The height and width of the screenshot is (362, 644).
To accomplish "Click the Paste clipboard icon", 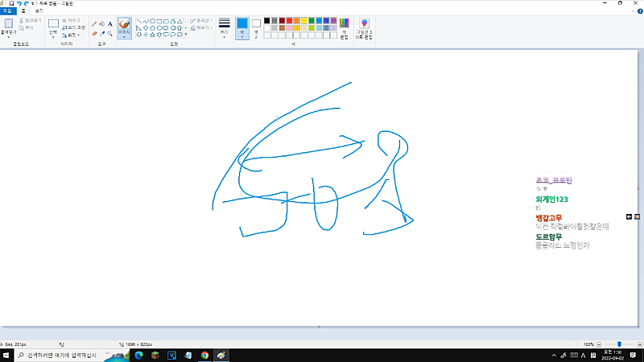I will [9, 25].
